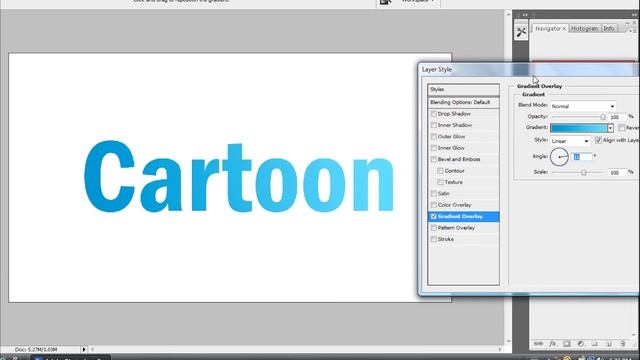Toggle the Reverse gradient checkbox
The width and height of the screenshot is (640, 360).
(621, 128)
